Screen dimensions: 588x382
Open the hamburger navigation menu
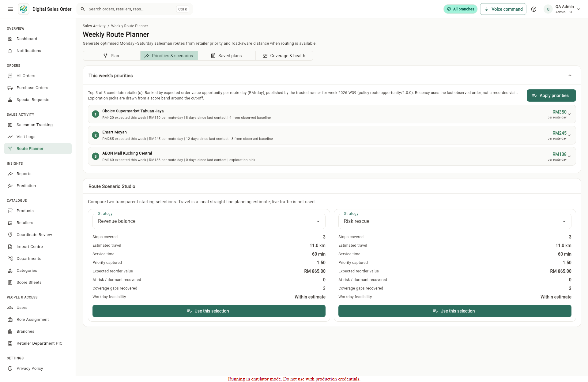10,9
